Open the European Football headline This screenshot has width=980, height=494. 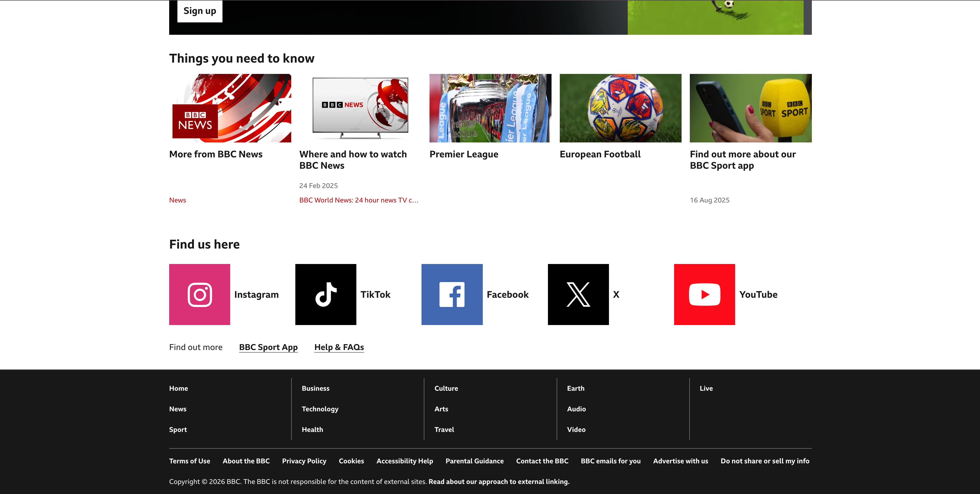tap(600, 154)
